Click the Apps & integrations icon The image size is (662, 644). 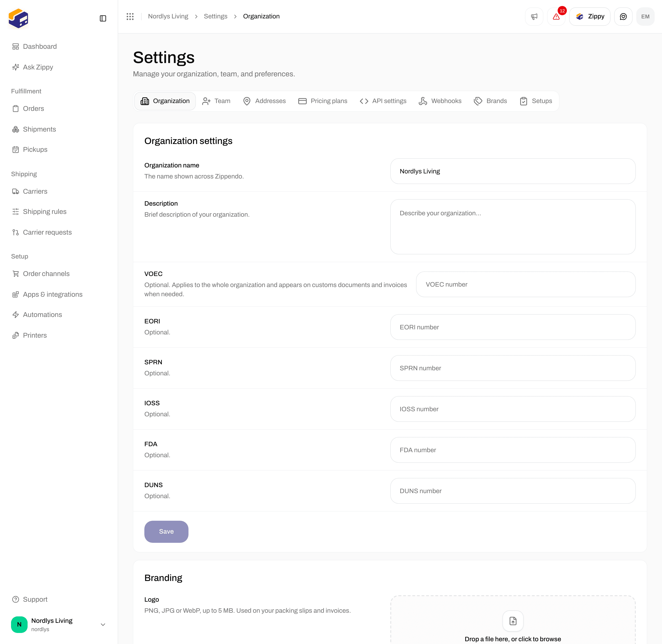pyautogui.click(x=16, y=295)
